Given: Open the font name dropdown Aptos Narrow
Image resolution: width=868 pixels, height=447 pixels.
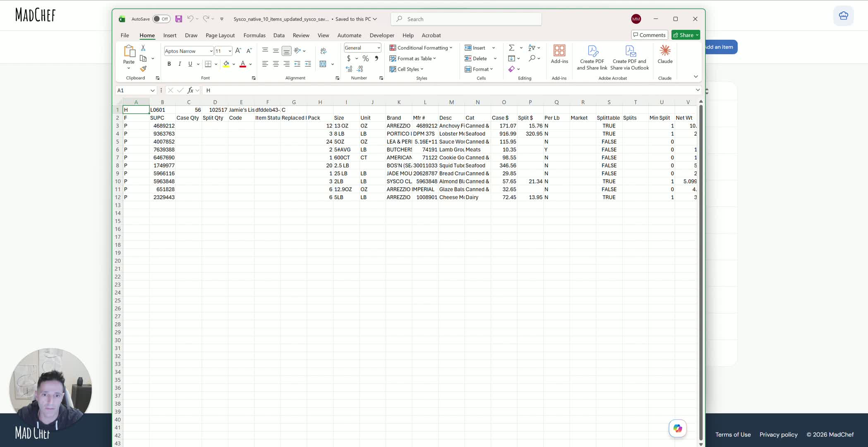Looking at the screenshot, I should (x=211, y=51).
